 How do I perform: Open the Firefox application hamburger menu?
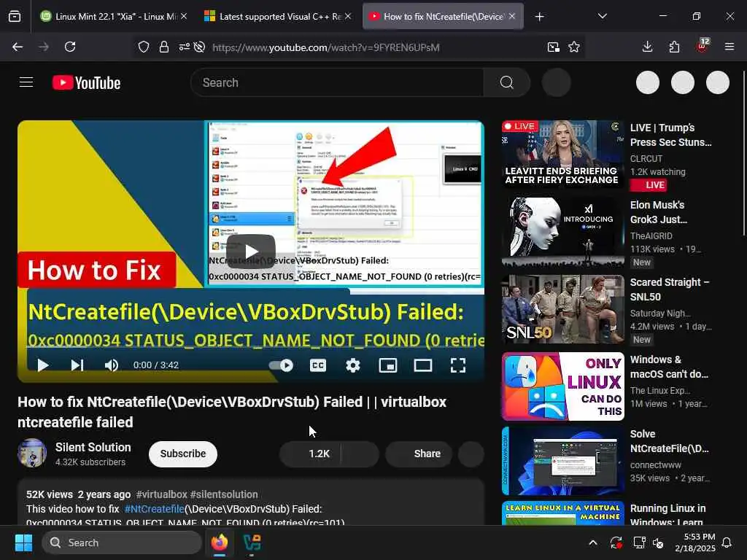tap(729, 47)
